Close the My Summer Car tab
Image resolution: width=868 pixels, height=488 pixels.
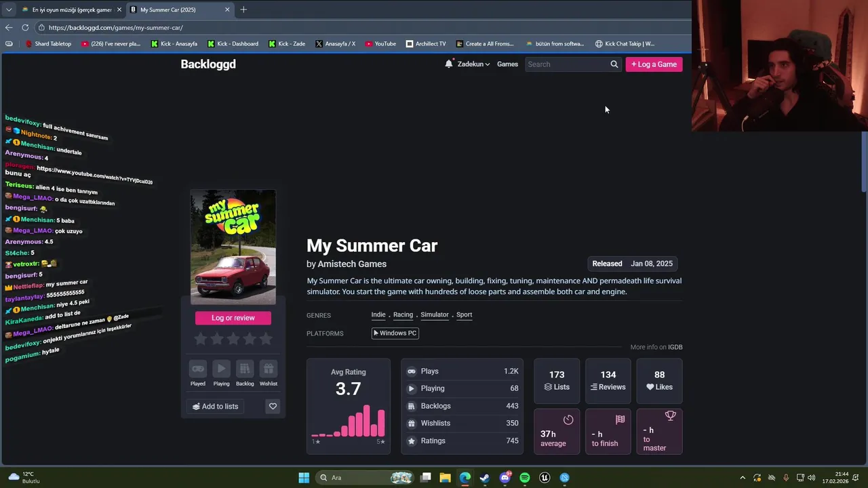pos(227,9)
